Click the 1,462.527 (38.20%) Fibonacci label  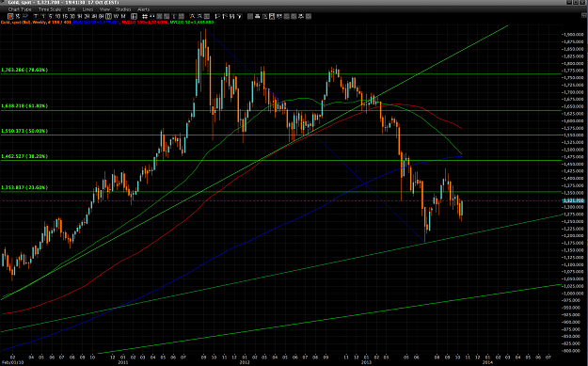point(24,156)
